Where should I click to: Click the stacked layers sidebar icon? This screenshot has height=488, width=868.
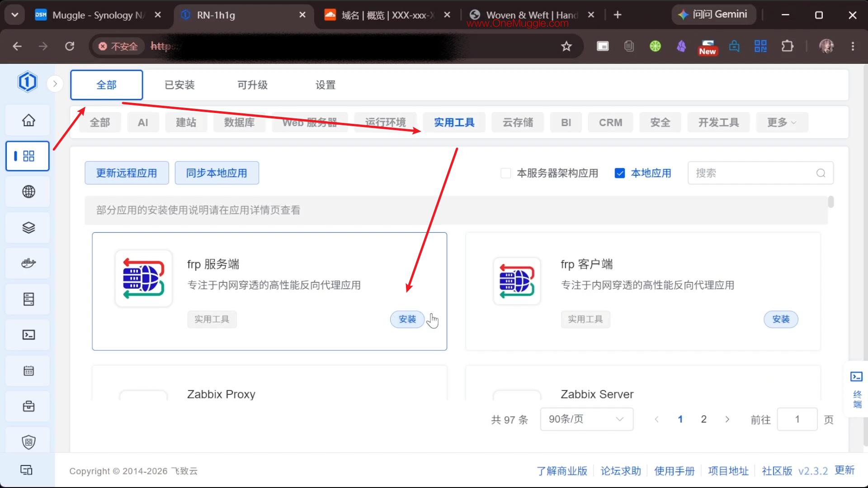[x=28, y=227]
